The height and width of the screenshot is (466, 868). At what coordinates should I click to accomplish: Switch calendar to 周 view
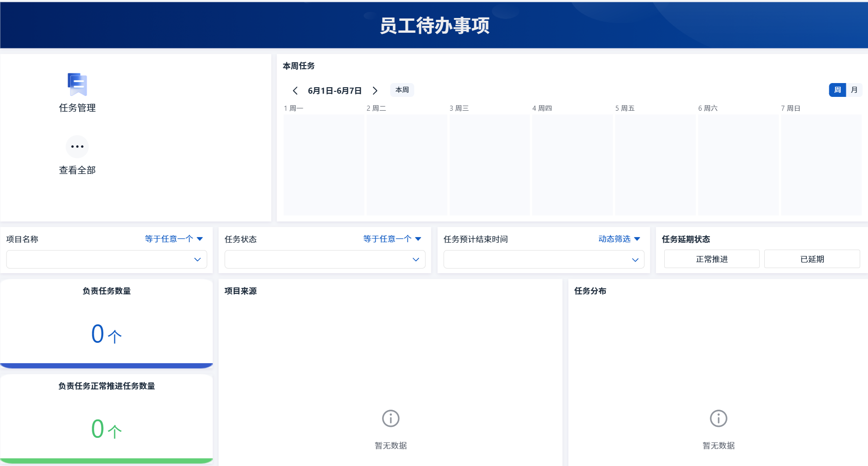point(838,90)
